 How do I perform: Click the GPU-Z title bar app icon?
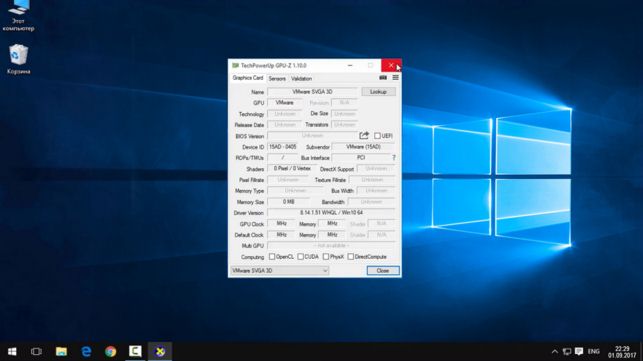click(x=235, y=65)
